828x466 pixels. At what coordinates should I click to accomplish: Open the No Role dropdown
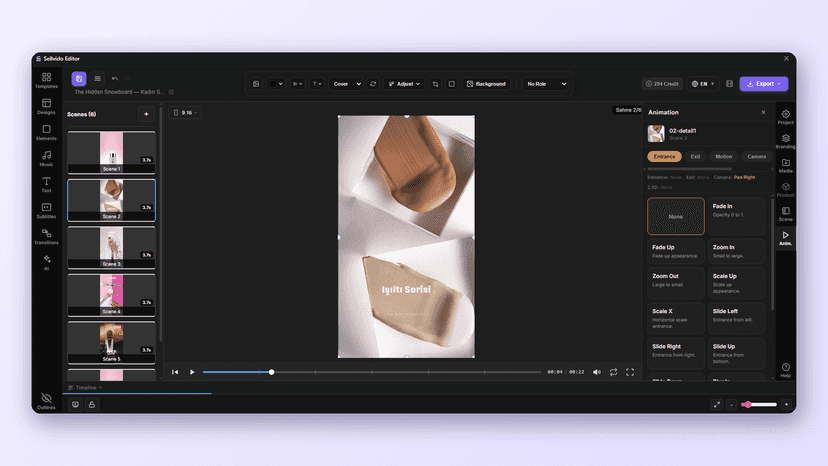click(x=545, y=84)
